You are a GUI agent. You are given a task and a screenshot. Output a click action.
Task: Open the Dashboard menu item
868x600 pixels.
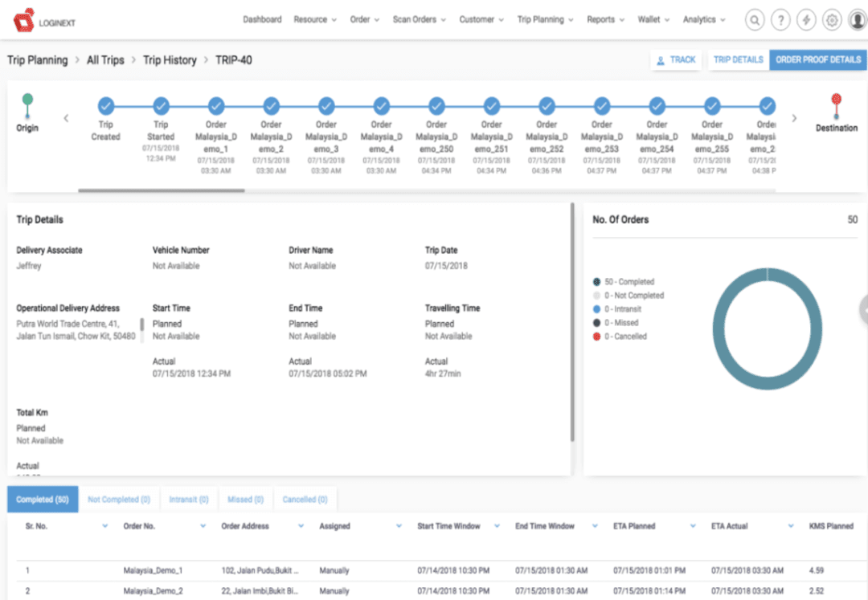[263, 19]
